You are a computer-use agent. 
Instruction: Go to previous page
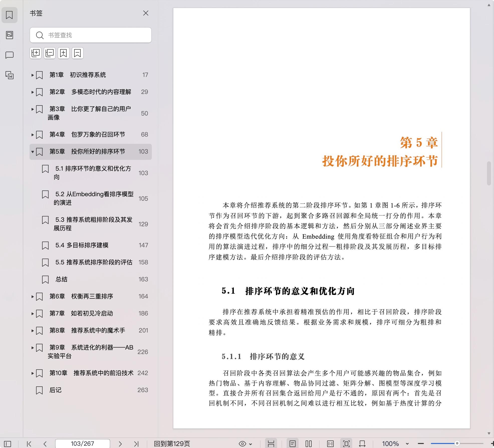[45, 444]
